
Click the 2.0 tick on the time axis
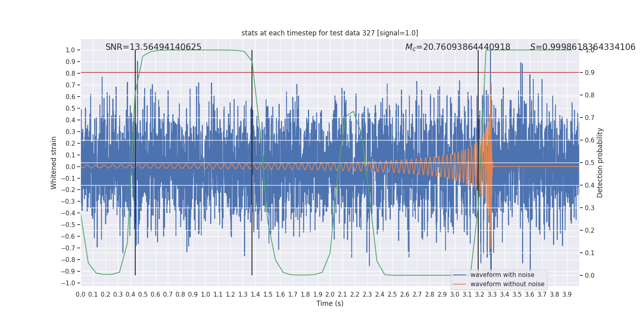tap(330, 294)
